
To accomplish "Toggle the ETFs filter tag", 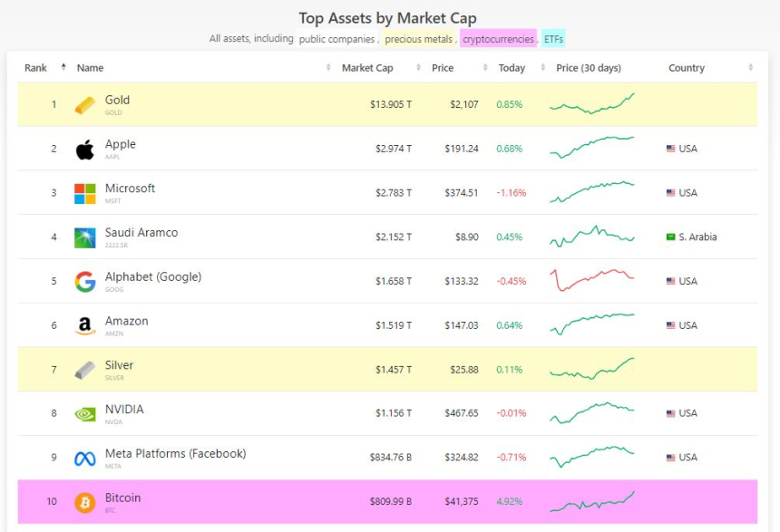I will point(553,39).
